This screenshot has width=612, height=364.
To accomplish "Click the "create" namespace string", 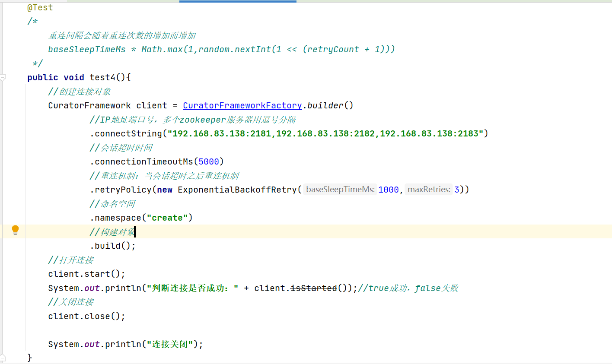I will pos(167,218).
